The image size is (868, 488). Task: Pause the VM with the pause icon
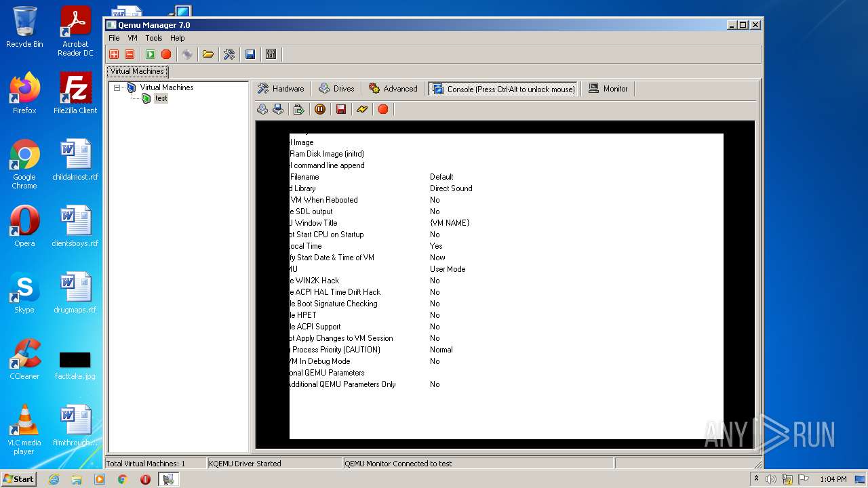320,109
